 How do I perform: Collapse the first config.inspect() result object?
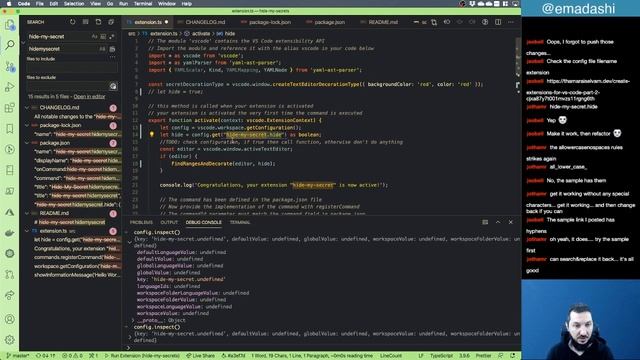tap(130, 242)
